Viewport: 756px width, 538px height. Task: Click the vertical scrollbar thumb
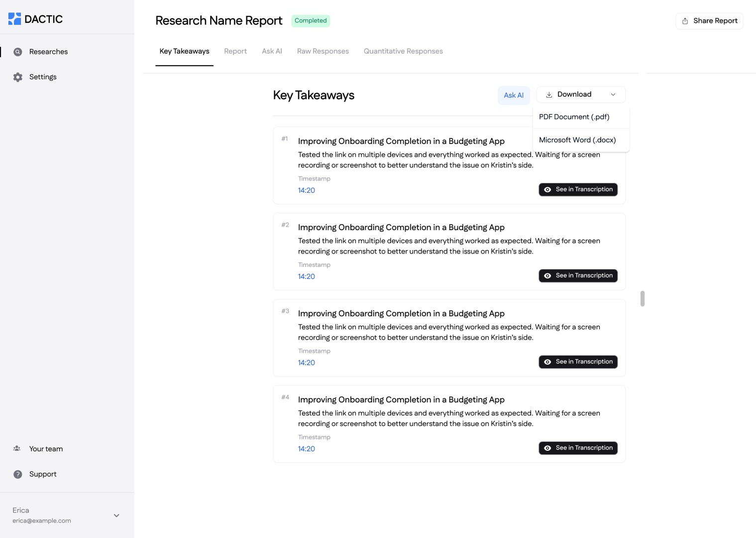coord(643,299)
